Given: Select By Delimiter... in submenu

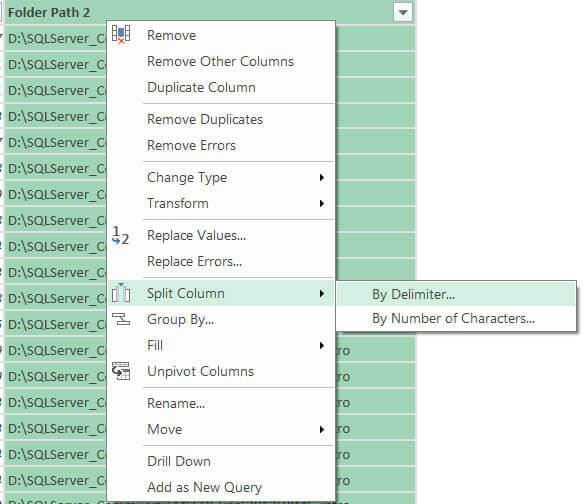Looking at the screenshot, I should pyautogui.click(x=456, y=294).
